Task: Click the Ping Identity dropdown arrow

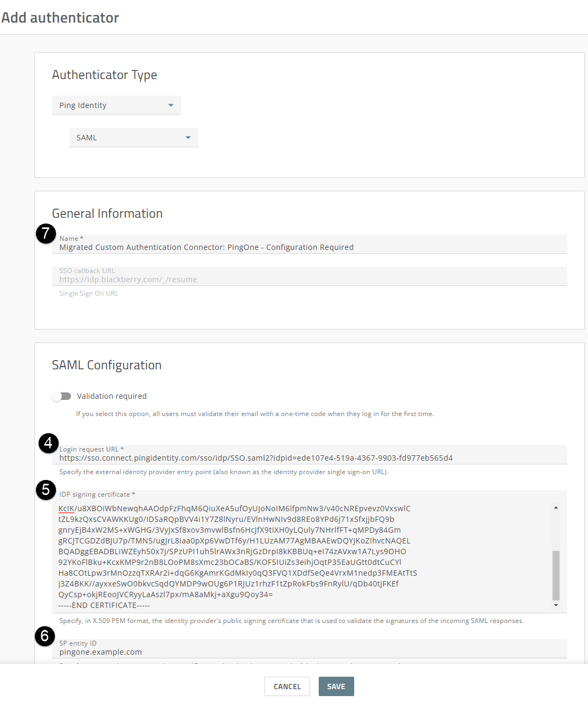Action: pos(171,105)
